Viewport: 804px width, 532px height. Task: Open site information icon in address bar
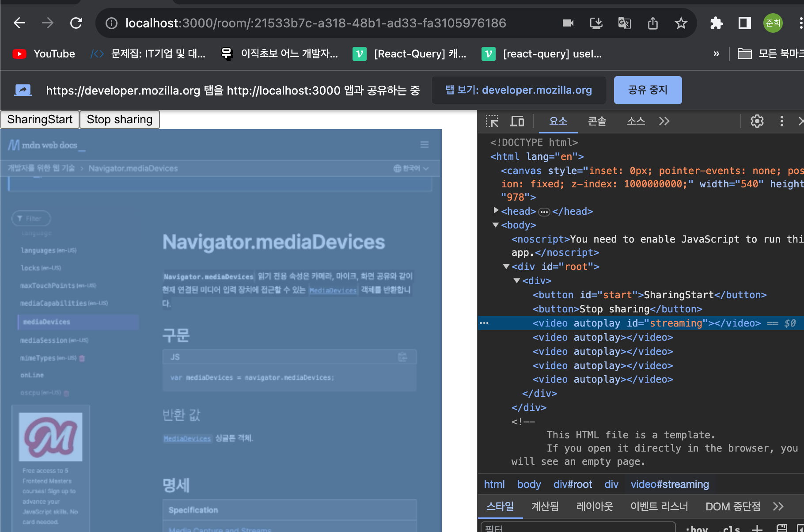[x=112, y=23]
